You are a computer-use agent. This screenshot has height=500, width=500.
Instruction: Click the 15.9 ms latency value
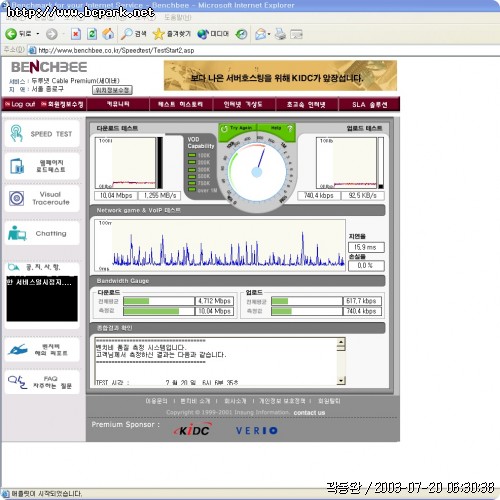click(x=366, y=247)
